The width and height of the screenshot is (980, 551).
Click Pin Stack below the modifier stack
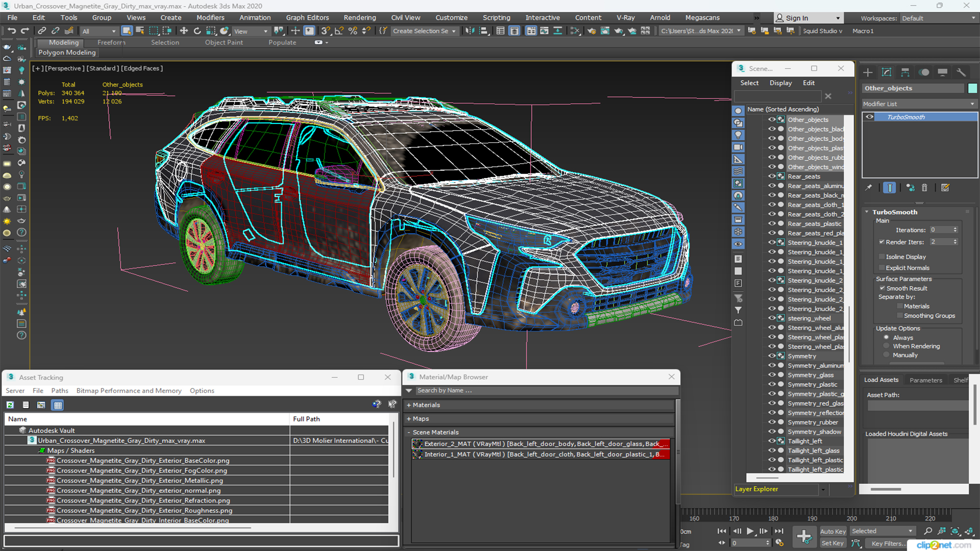click(869, 188)
